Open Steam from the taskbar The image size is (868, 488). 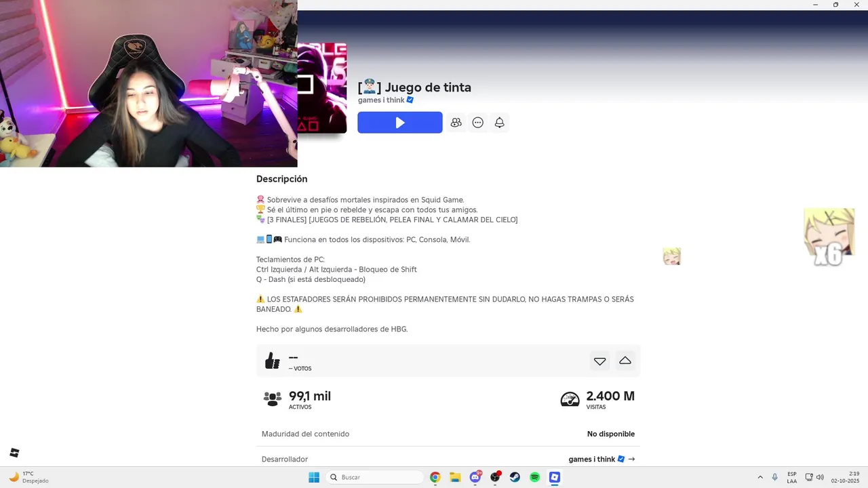[x=515, y=477]
